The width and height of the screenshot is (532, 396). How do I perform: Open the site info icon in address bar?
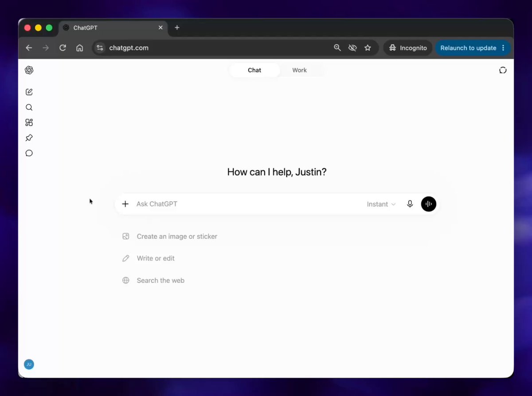[x=100, y=48]
